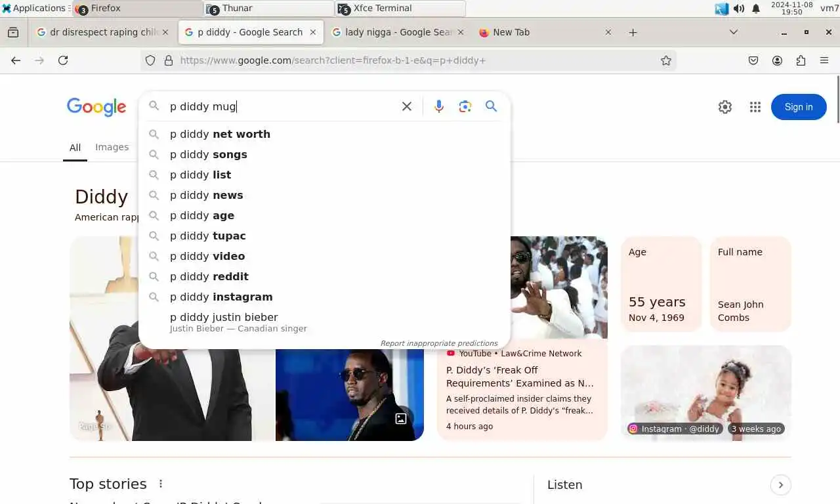Click the Firefox URL address bar
The height and width of the screenshot is (504, 840).
point(407,60)
